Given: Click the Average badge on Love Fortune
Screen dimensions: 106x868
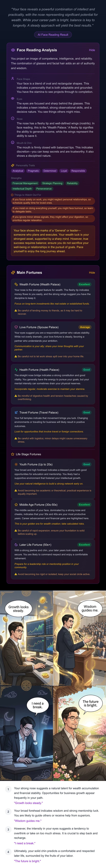Looking at the screenshot, I should pos(85,327).
